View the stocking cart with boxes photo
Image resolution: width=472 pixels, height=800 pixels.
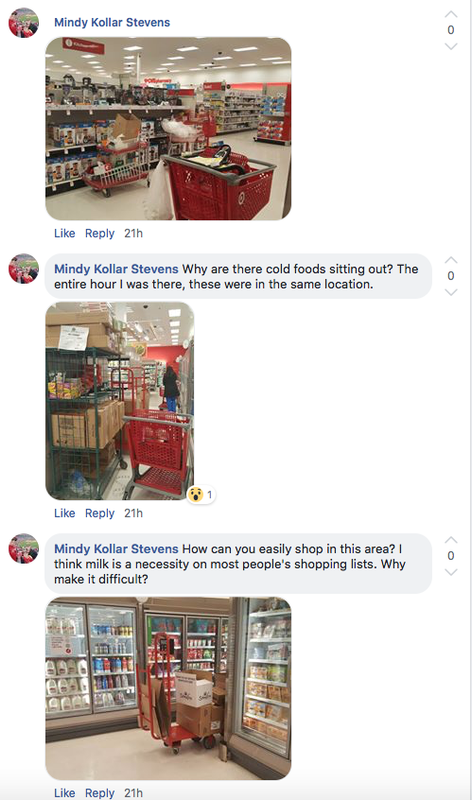click(x=120, y=401)
